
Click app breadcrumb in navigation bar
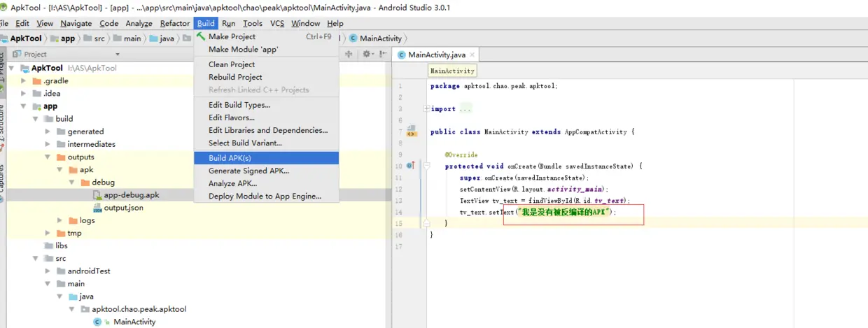click(x=63, y=38)
